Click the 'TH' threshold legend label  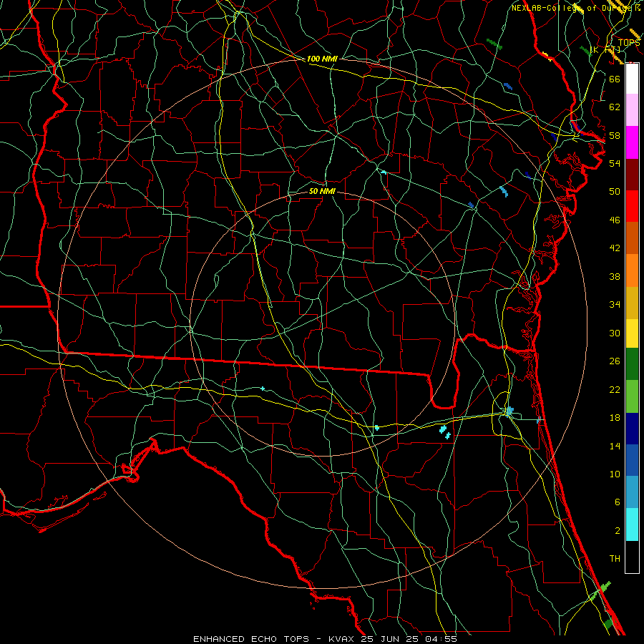(x=615, y=559)
